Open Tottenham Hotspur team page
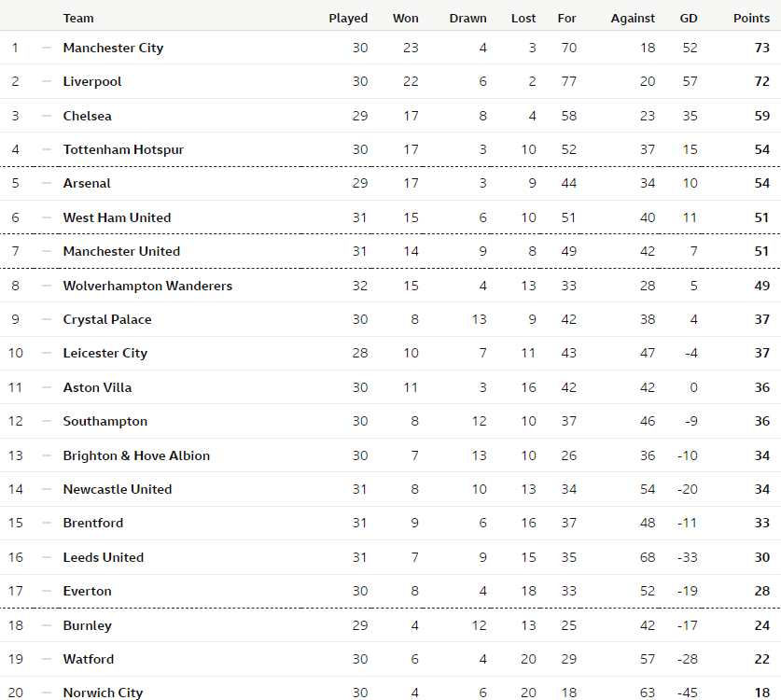This screenshot has width=781, height=700. pyautogui.click(x=123, y=149)
